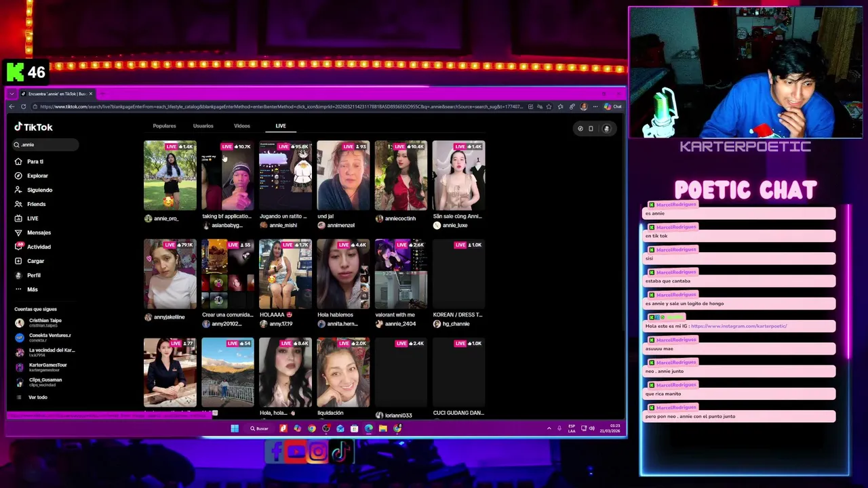Open browser Chat copilot icon
868x488 pixels.
click(x=613, y=106)
